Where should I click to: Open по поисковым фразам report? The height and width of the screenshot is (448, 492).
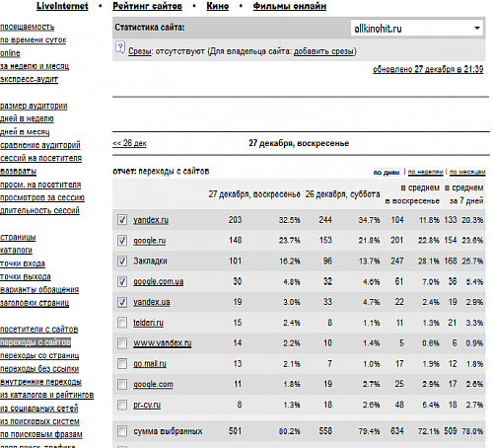point(41,434)
